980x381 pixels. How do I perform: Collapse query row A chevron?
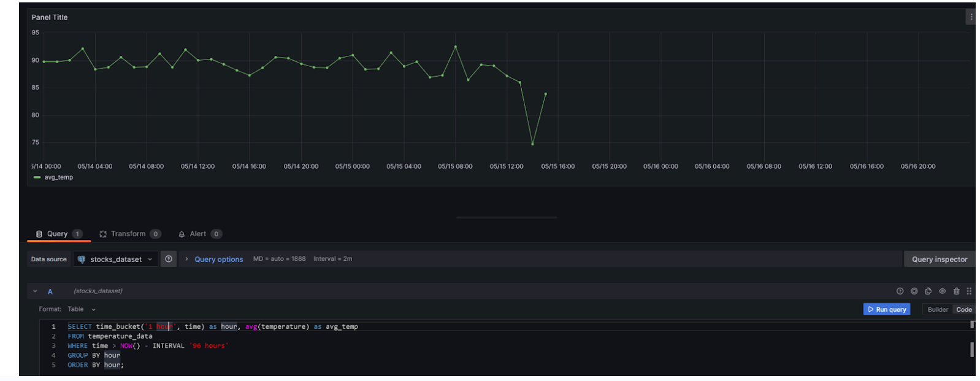tap(35, 291)
